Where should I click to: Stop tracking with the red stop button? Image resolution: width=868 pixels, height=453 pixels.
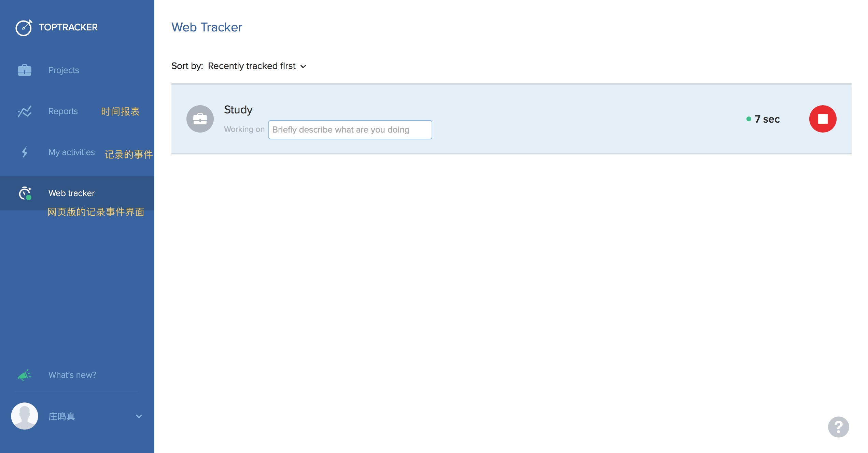click(823, 119)
